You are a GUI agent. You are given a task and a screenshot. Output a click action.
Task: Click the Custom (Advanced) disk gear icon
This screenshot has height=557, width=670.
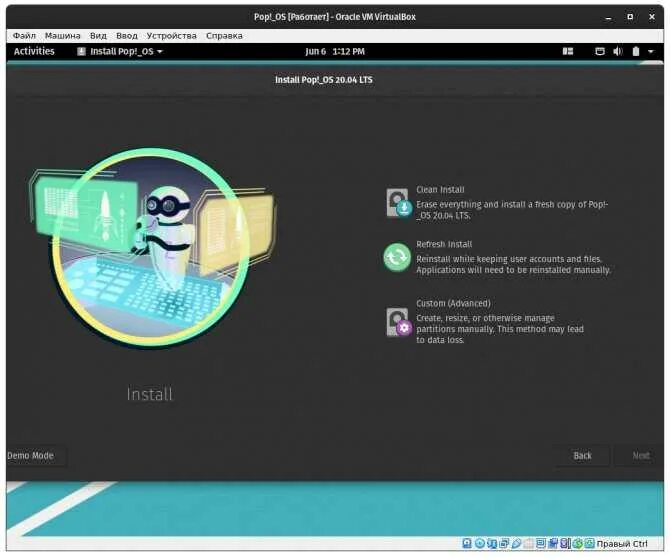tap(398, 322)
